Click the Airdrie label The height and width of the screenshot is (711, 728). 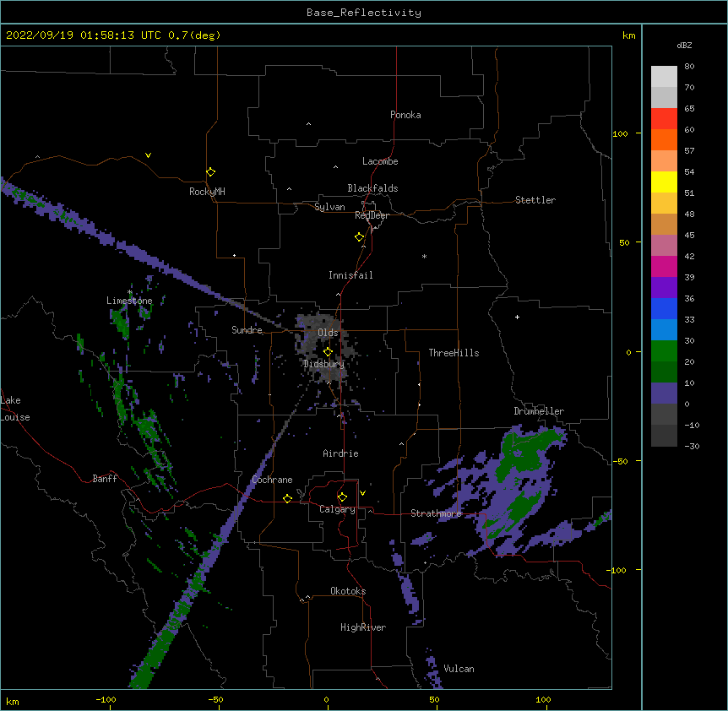pyautogui.click(x=340, y=453)
